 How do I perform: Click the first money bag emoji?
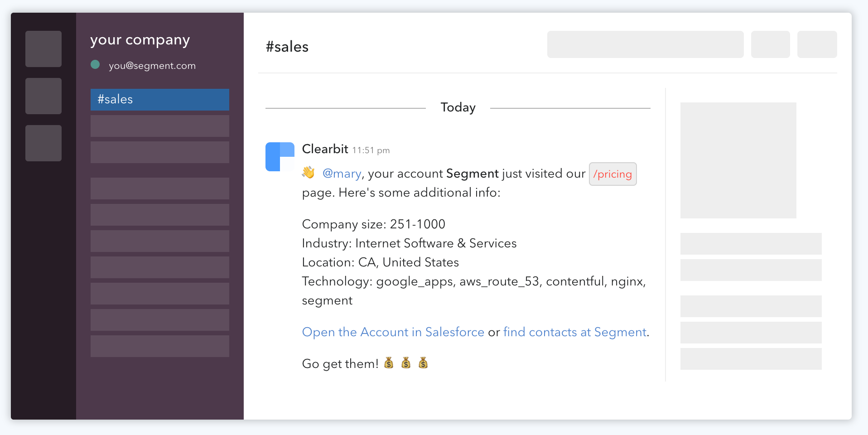[389, 363]
